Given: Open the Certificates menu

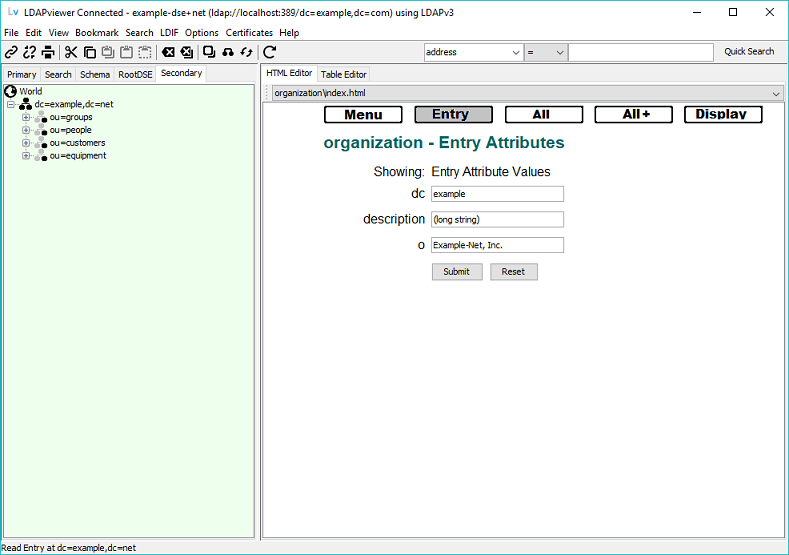Looking at the screenshot, I should tap(249, 33).
